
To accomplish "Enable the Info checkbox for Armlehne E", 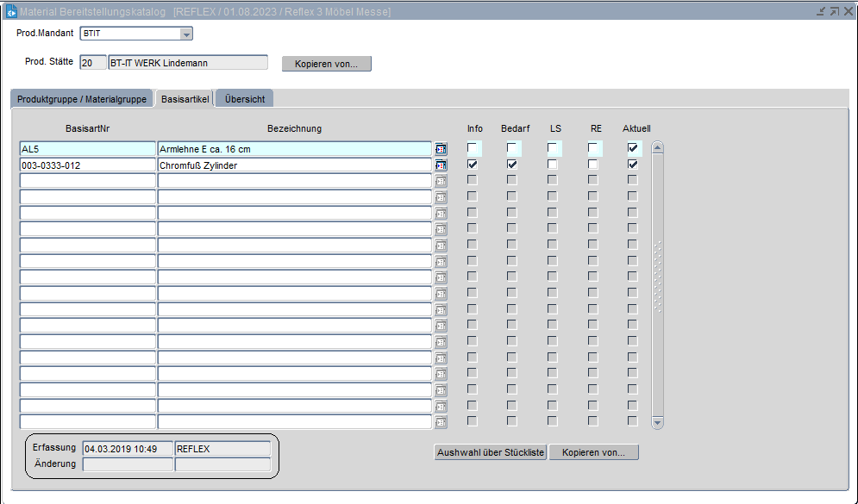I will [x=473, y=148].
